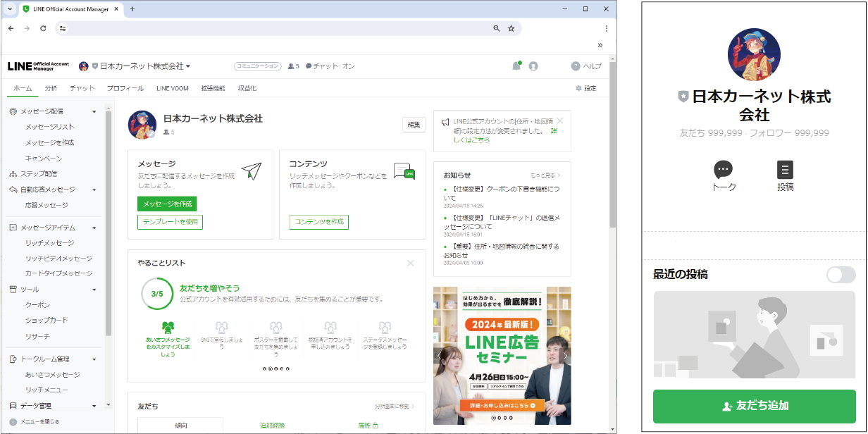Open 設定 with the gear icon
Image resolution: width=868 pixels, height=434 pixels.
click(586, 88)
